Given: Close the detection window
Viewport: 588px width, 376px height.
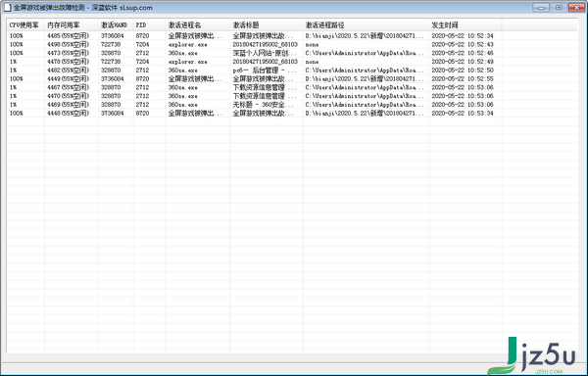Looking at the screenshot, I should click(576, 8).
